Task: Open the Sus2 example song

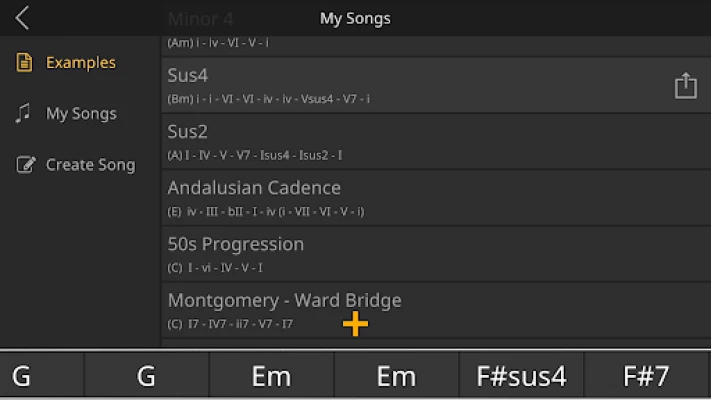Action: tap(436, 141)
